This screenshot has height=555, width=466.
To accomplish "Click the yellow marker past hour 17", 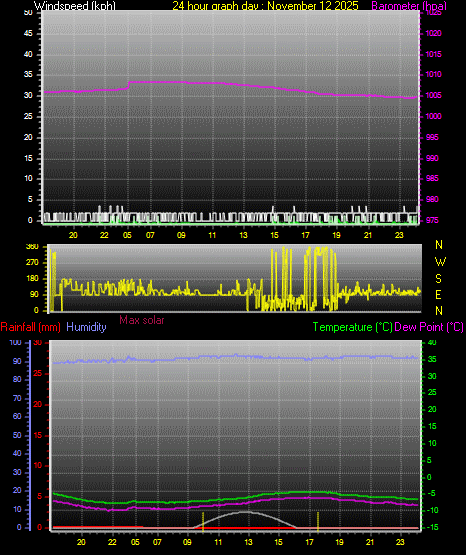I will point(318,522).
